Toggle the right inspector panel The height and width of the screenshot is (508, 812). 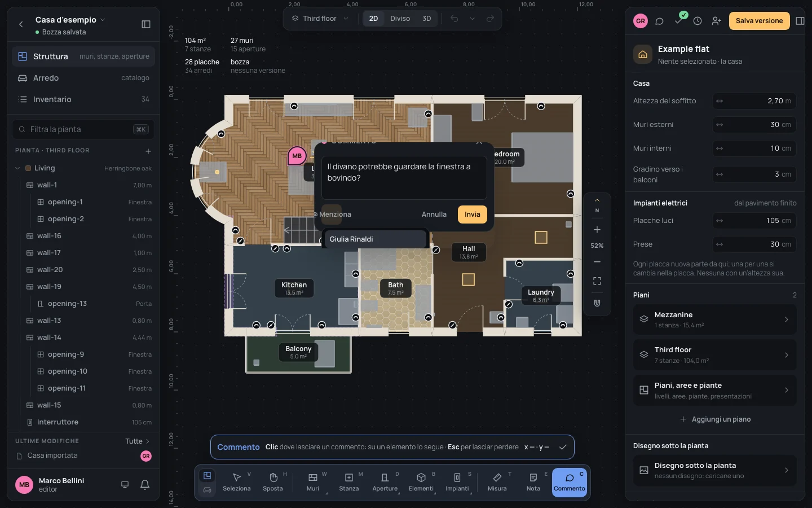[800, 21]
